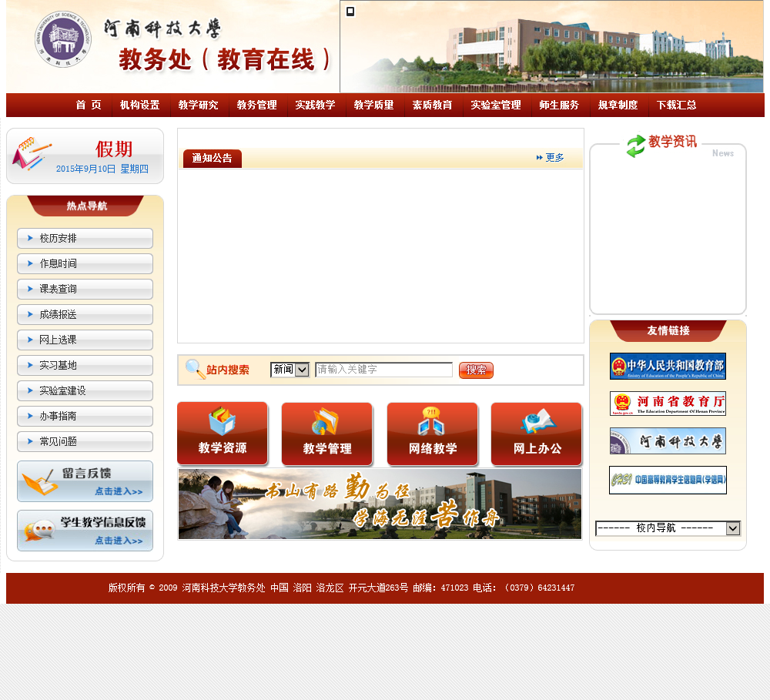Open 河南省教育厅 link banner
The height and width of the screenshot is (700, 770).
pos(668,404)
